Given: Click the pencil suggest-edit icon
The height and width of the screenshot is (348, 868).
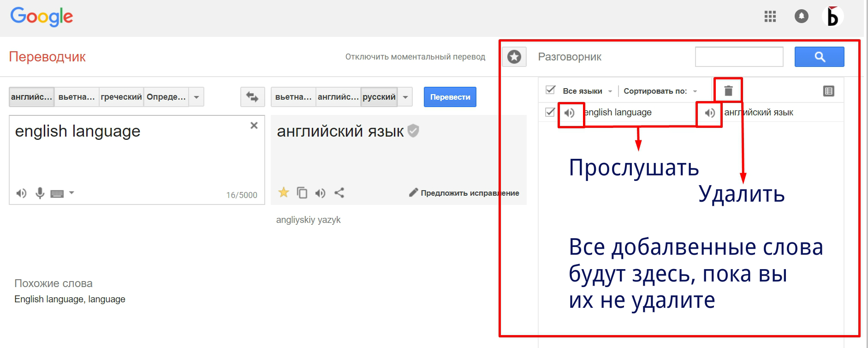Looking at the screenshot, I should coord(413,192).
